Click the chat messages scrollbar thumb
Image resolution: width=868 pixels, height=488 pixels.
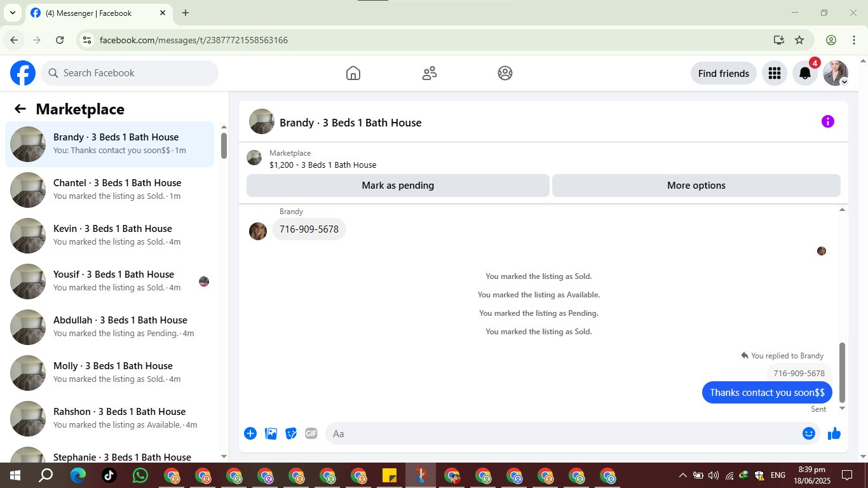843,372
